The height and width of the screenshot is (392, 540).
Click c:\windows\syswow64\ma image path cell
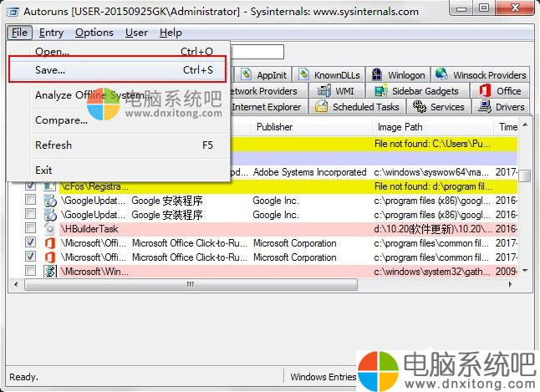431,172
